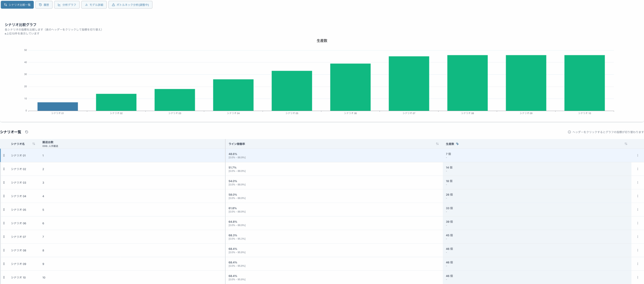Open the three-dot menu for シナリオ 01
Image resolution: width=644 pixels, height=284 pixels.
tap(637, 155)
